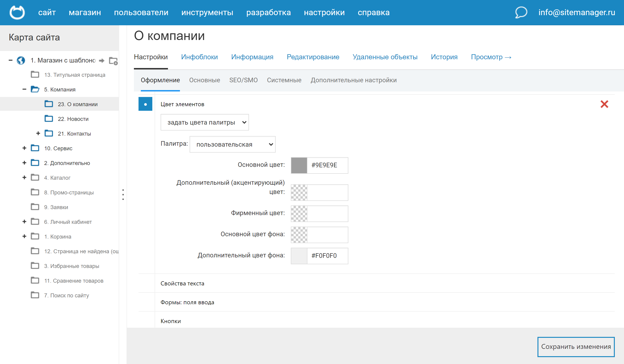Screen dimensions: 624x364
Task: Click the Сохранить изменения button
Action: tap(576, 347)
